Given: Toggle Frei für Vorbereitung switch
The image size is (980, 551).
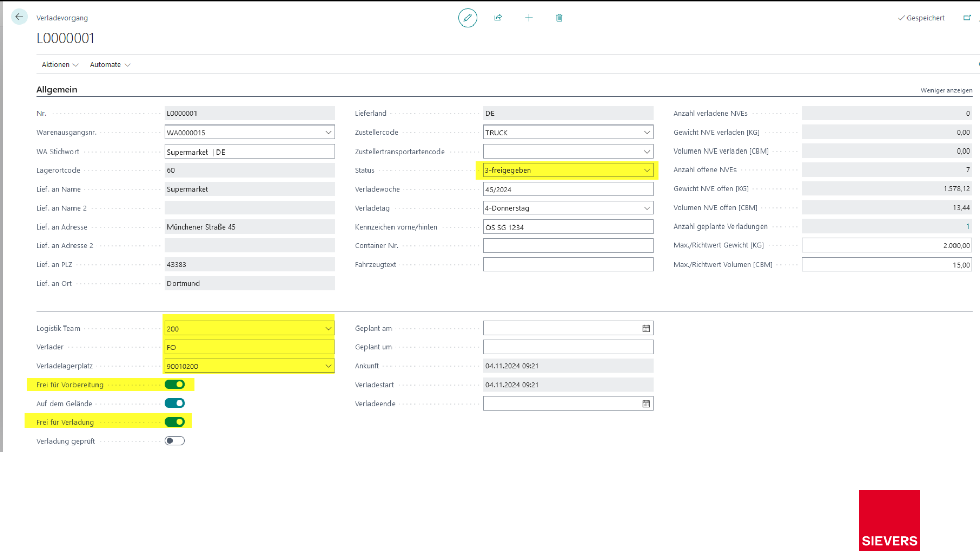Looking at the screenshot, I should click(x=175, y=384).
